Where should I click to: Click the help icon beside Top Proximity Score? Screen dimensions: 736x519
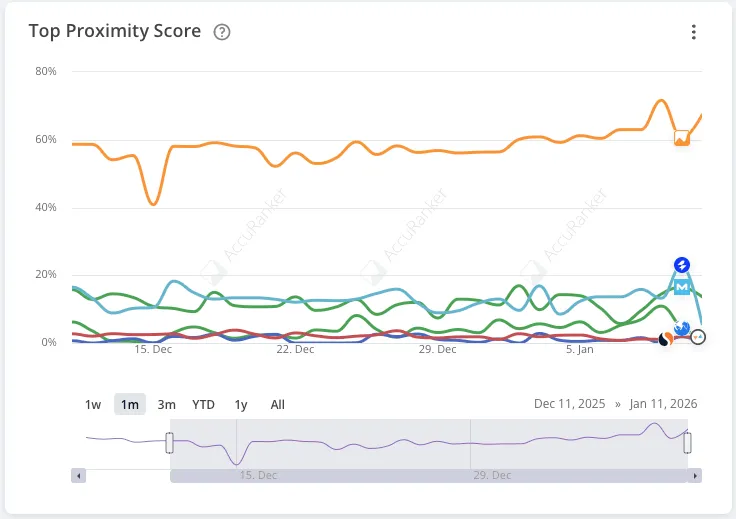(x=222, y=32)
